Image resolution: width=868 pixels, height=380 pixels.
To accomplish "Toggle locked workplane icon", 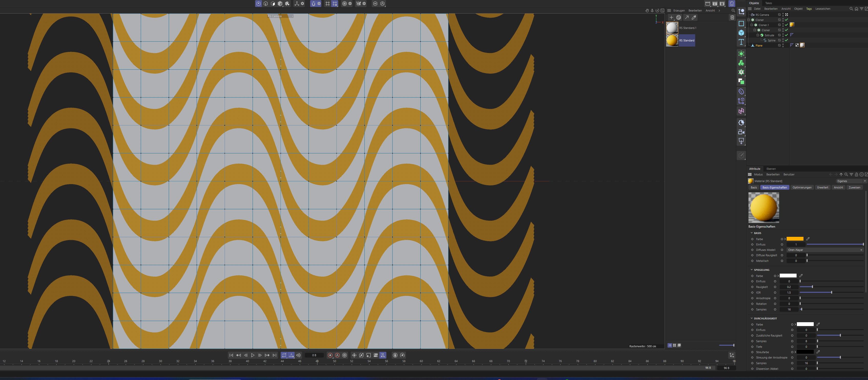I will click(335, 4).
